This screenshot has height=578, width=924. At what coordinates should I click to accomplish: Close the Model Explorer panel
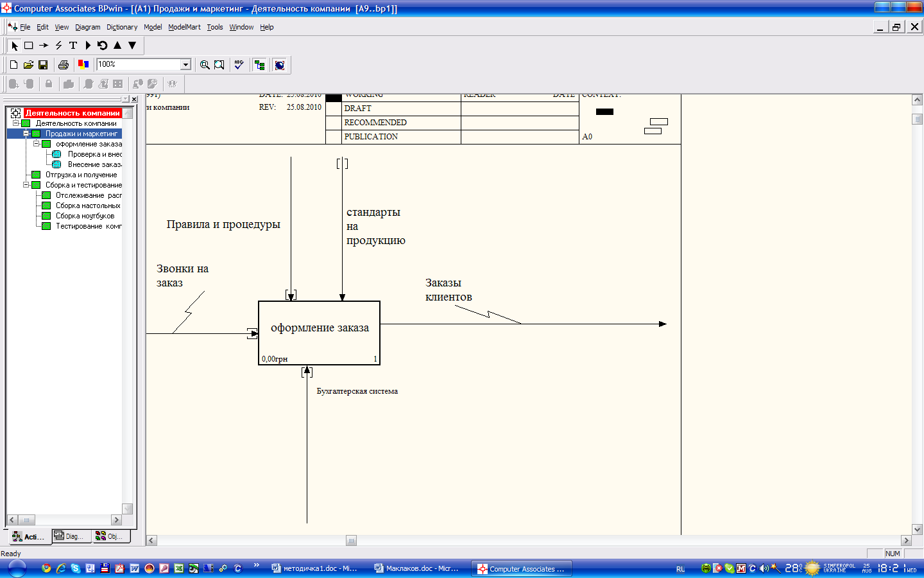pyautogui.click(x=134, y=99)
